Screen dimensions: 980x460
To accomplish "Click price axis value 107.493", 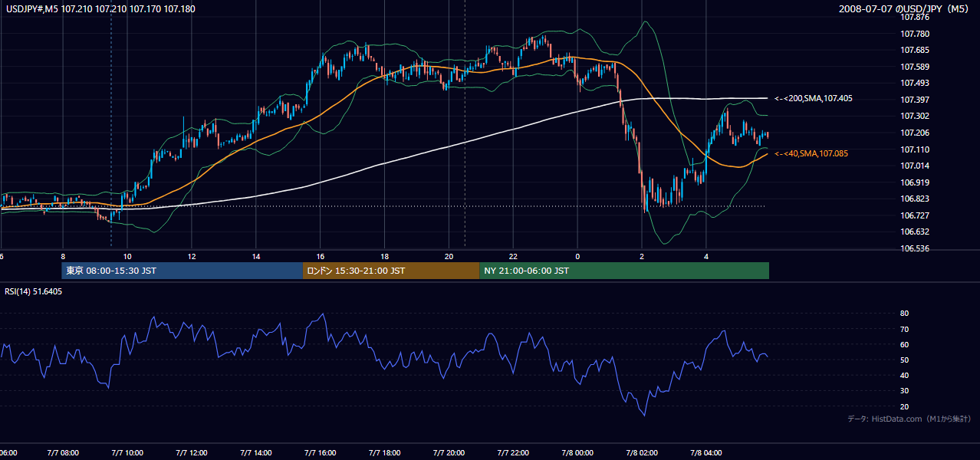I will click(914, 83).
